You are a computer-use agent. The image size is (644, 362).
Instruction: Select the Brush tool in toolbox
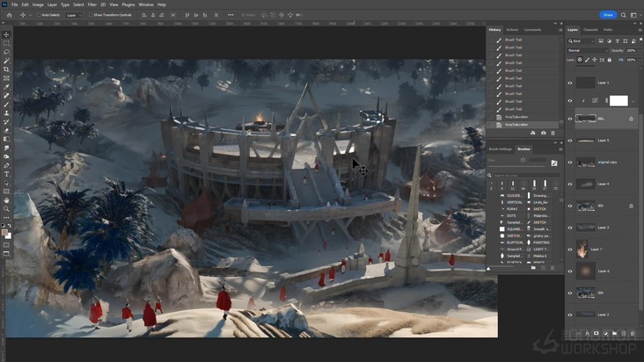point(6,105)
